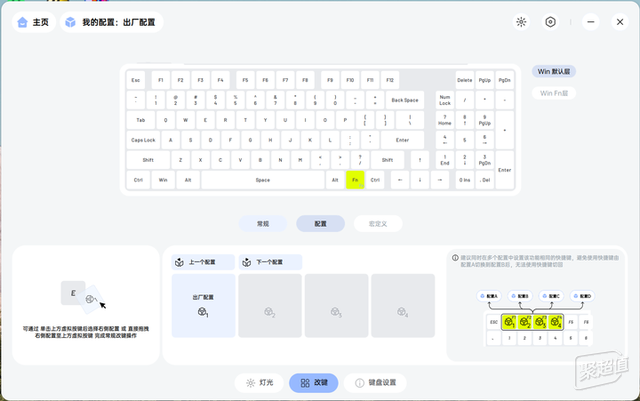Image resolution: width=640 pixels, height=401 pixels.
Task: Choose 上一个配置 previous profile option
Action: 203,262
